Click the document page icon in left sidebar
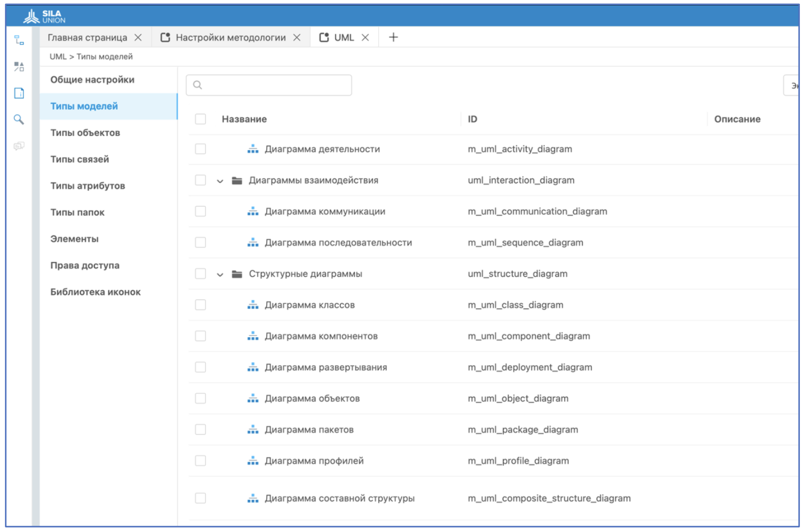 click(19, 93)
